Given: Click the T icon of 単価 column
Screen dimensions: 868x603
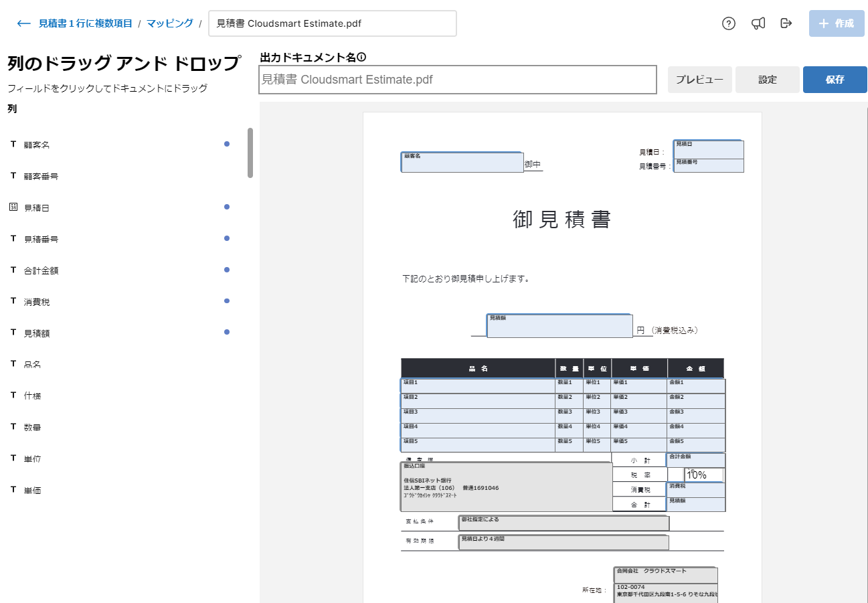Looking at the screenshot, I should pyautogui.click(x=13, y=489).
